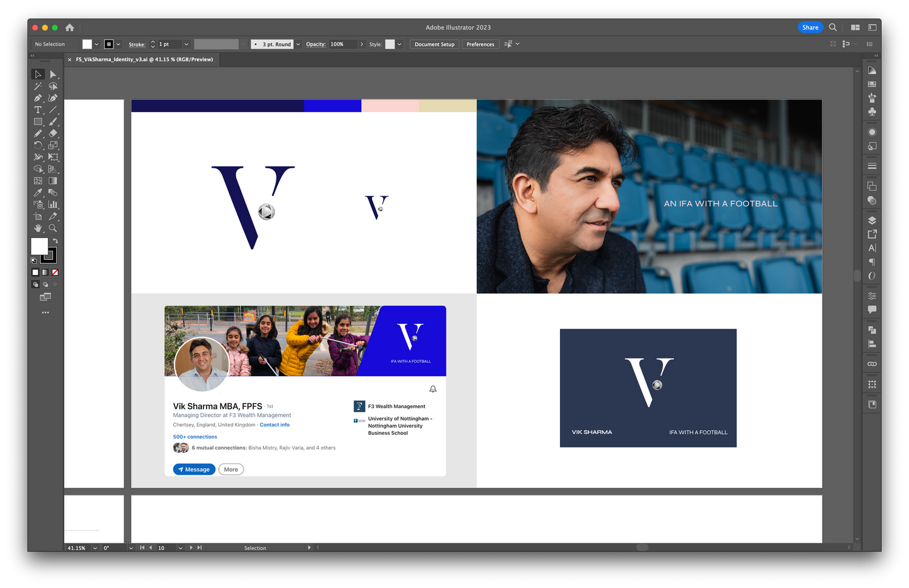This screenshot has height=588, width=909.
Task: Select the Hand tool
Action: [38, 228]
